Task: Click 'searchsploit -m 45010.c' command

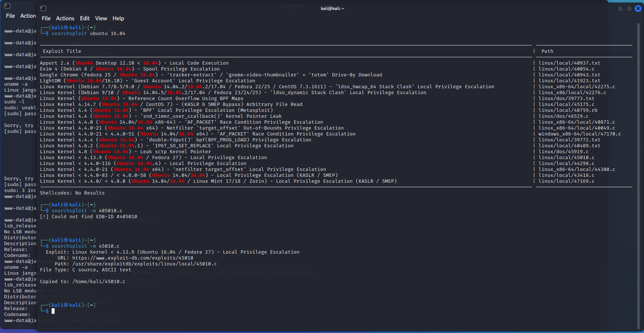Action: pos(86,246)
